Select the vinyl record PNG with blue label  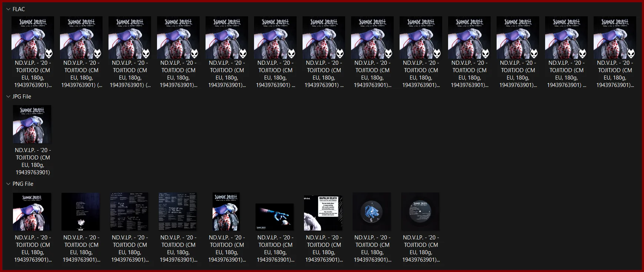coord(372,212)
